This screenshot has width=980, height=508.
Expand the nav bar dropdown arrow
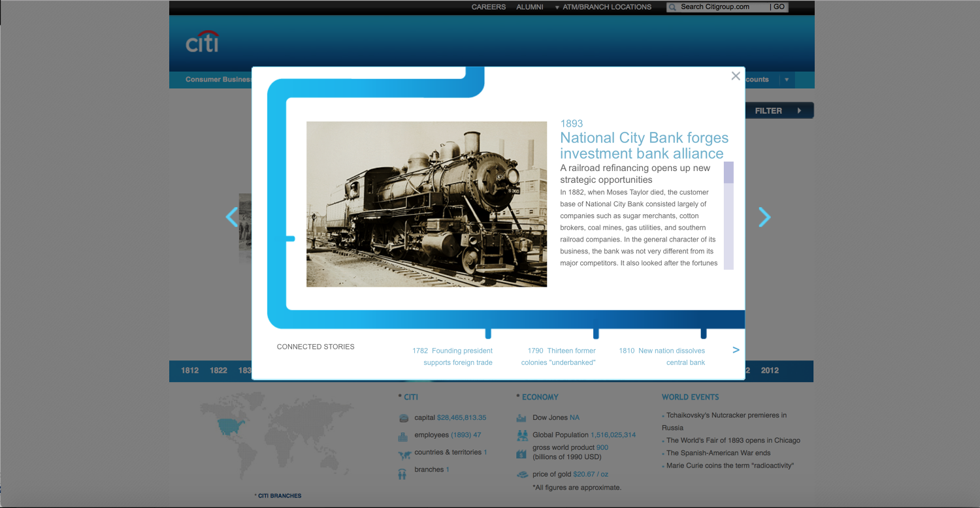click(x=787, y=80)
